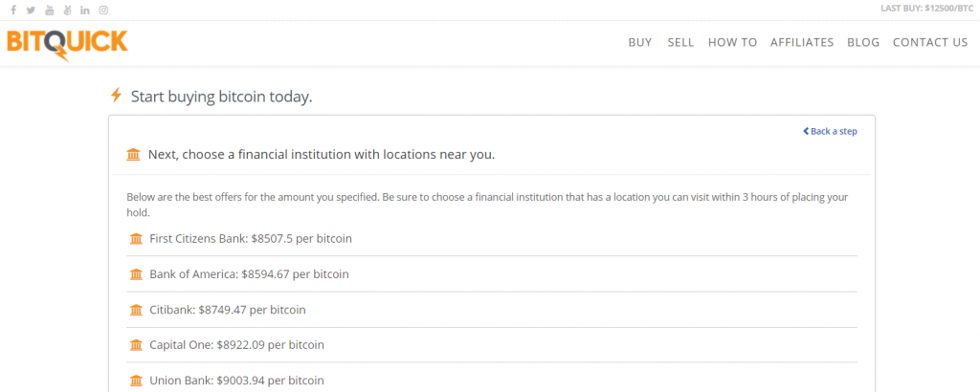The image size is (980, 392).
Task: Click the bank icon beside First Citizens Bank
Action: [136, 238]
